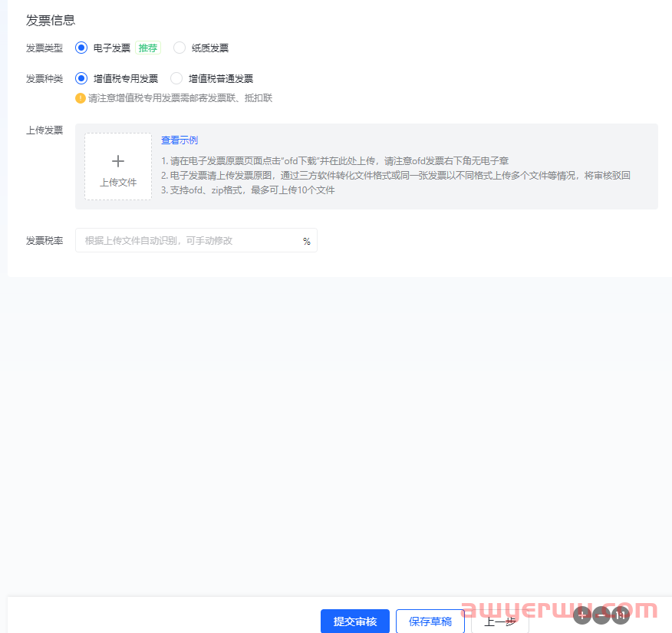This screenshot has height=633, width=672.
Task: Click the plus icon to upload file
Action: tap(118, 161)
